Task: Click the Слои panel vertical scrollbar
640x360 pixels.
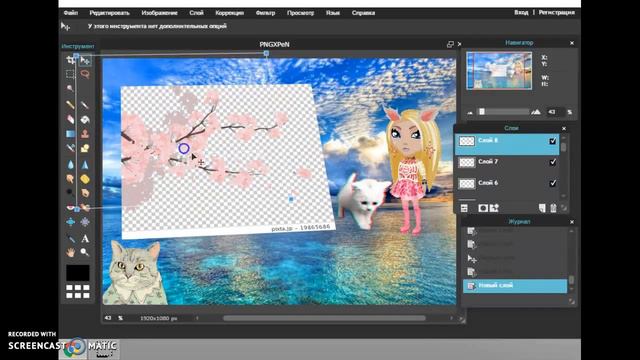Action: point(564,147)
